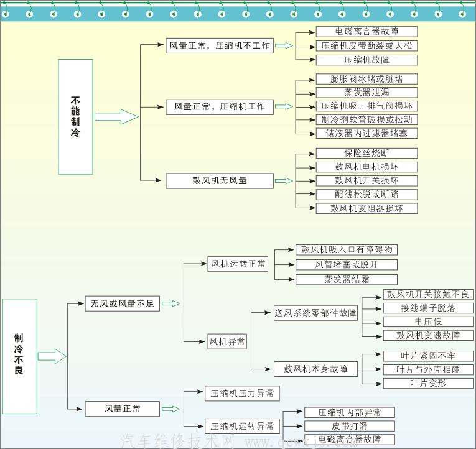Click the 压缩机压力异常 box
476x449 pixels.
point(242,394)
